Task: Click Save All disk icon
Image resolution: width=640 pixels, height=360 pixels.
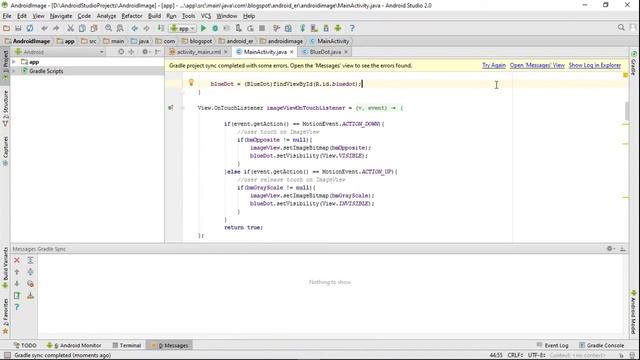Action: 18,28
